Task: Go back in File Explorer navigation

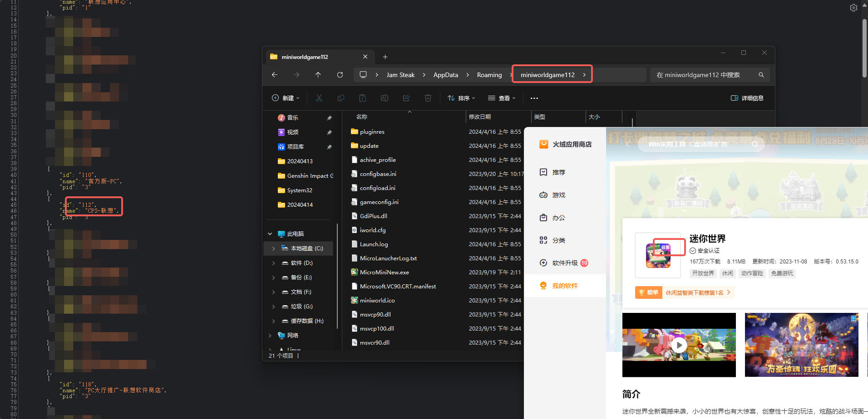Action: click(275, 75)
